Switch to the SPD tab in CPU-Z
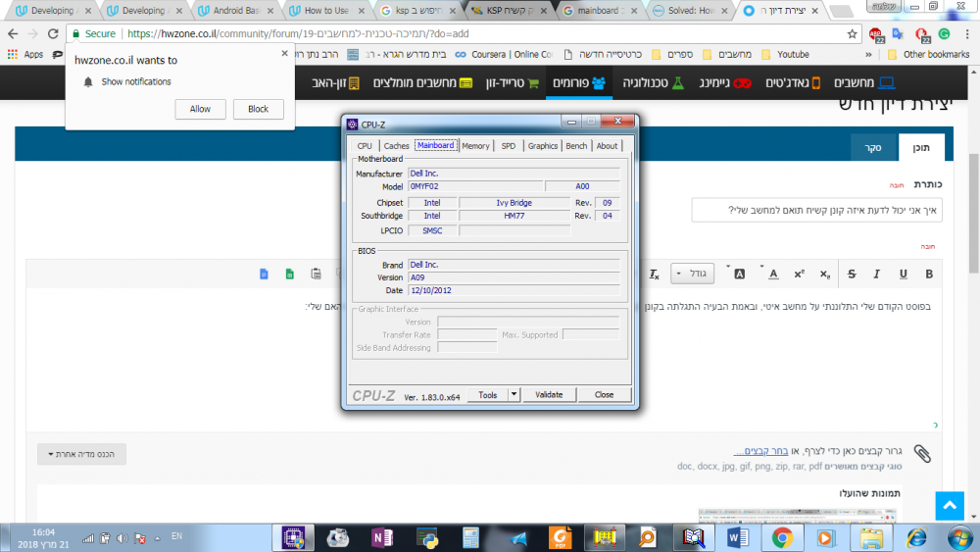 tap(509, 146)
